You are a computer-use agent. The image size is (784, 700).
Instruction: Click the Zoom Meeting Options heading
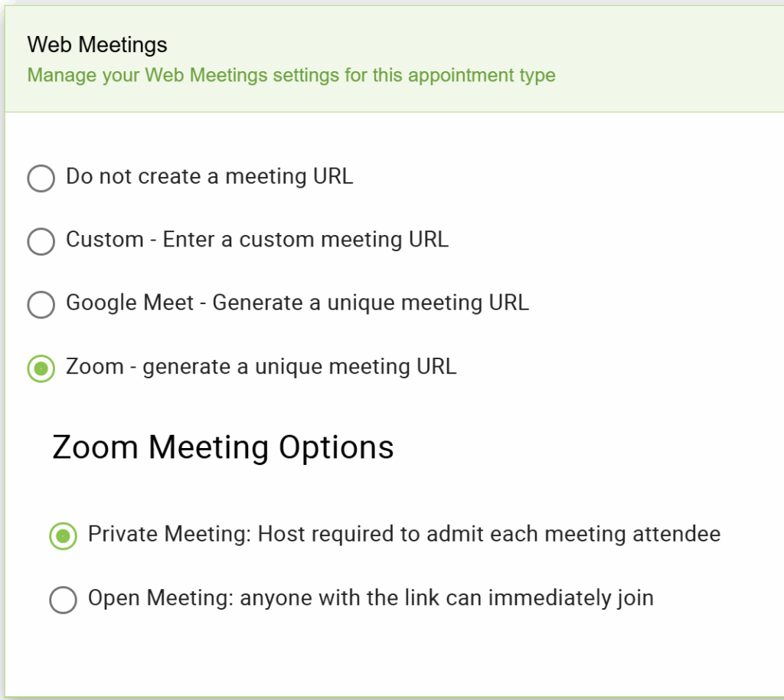(224, 446)
